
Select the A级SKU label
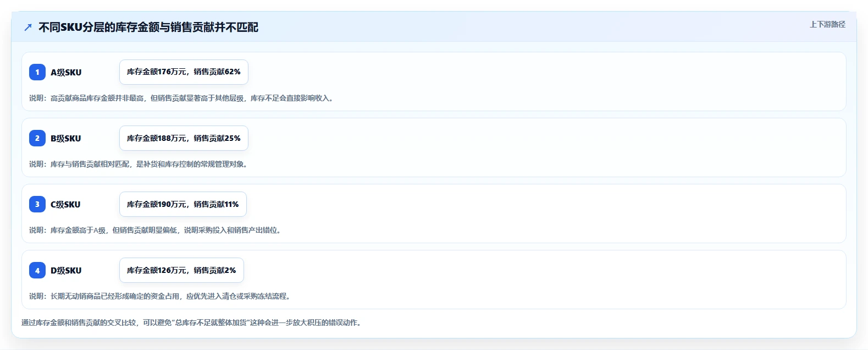66,72
